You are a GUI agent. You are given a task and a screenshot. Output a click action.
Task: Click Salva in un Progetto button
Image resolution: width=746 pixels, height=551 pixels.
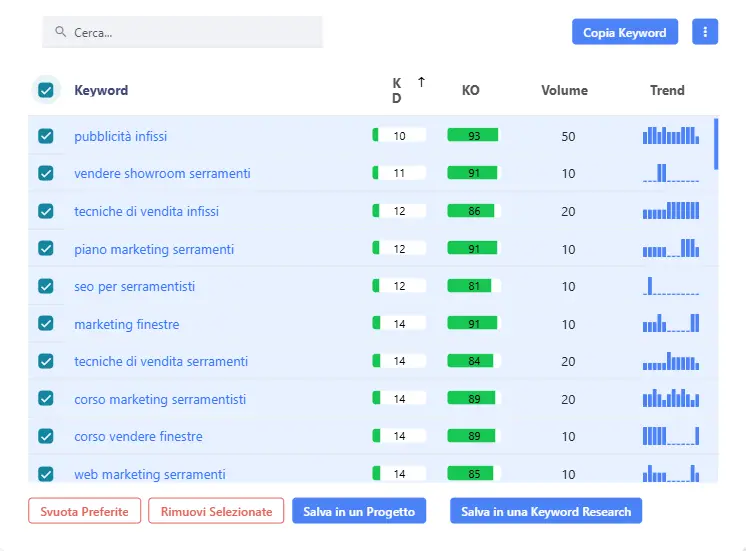(x=359, y=511)
